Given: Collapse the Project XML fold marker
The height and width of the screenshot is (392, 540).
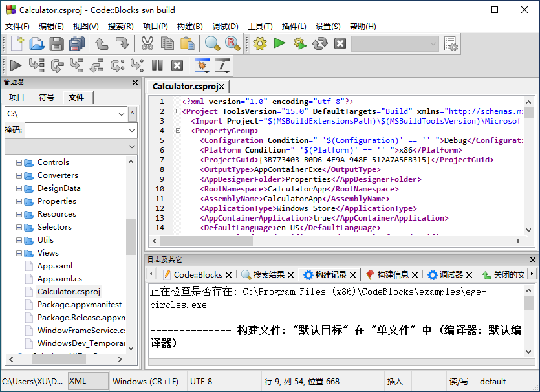Looking at the screenshot, I should (x=178, y=111).
